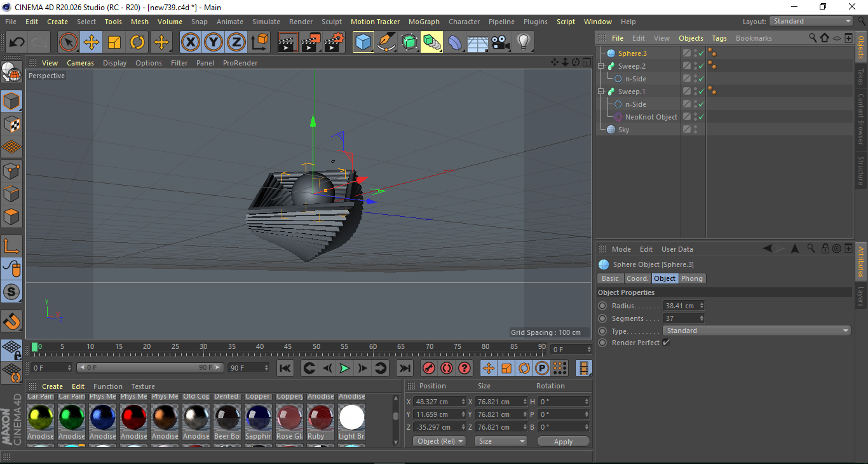Click the Coordinate System icon
This screenshot has height=464, width=868.
(x=259, y=43)
